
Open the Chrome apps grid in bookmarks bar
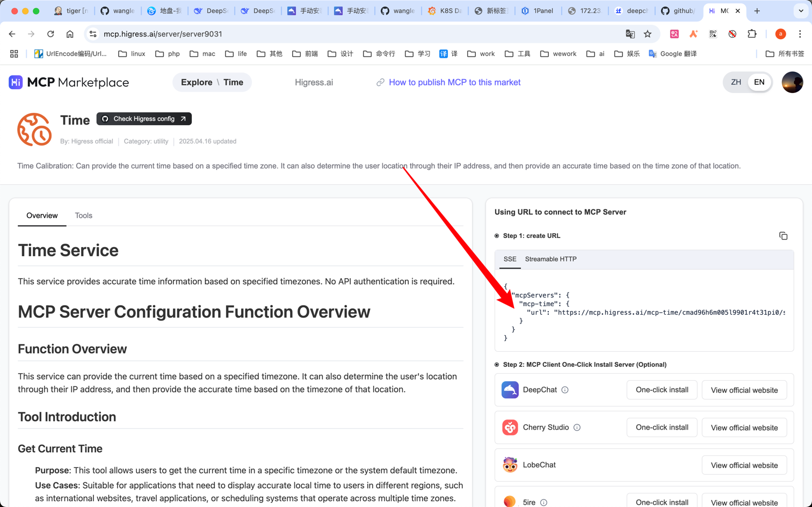point(14,54)
